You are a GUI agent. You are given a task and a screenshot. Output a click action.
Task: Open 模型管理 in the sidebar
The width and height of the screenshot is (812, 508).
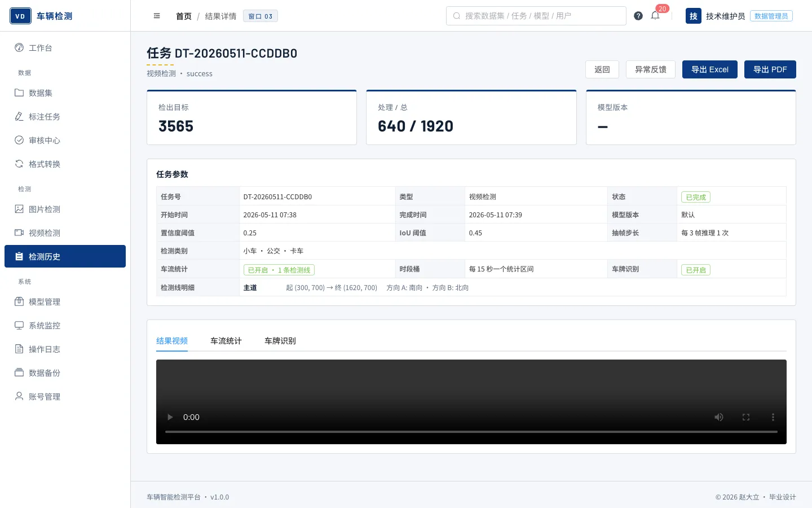tap(65, 302)
